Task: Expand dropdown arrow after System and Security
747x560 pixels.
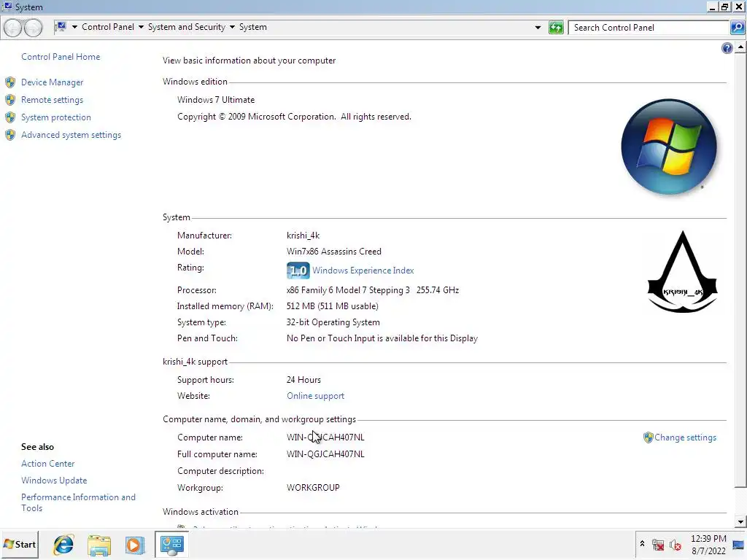Action: click(233, 27)
